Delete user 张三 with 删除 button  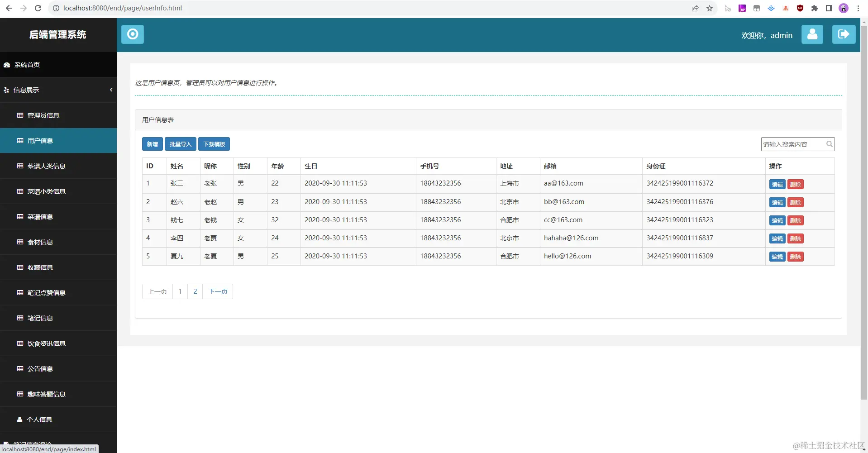pyautogui.click(x=796, y=184)
